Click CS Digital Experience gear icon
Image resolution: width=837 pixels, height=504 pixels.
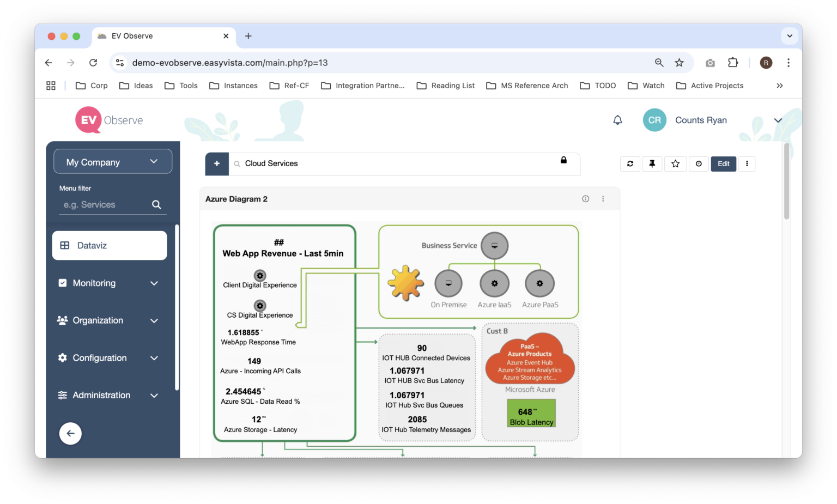[260, 306]
